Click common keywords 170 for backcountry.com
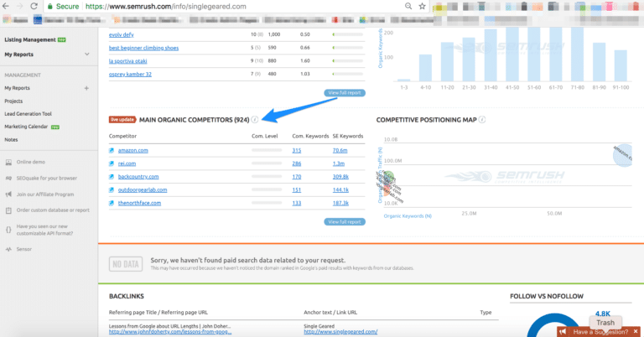Image resolution: width=644 pixels, height=337 pixels. [297, 177]
